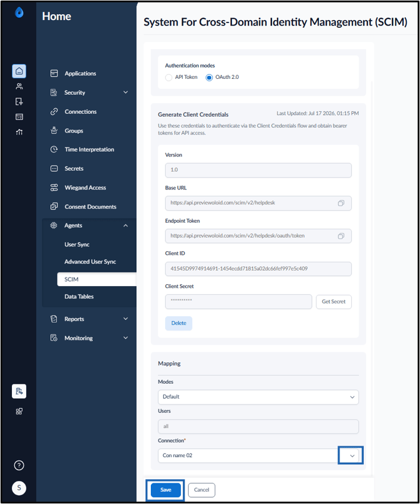Click the Mapping section heading
The height and width of the screenshot is (504, 420).
coord(169,364)
